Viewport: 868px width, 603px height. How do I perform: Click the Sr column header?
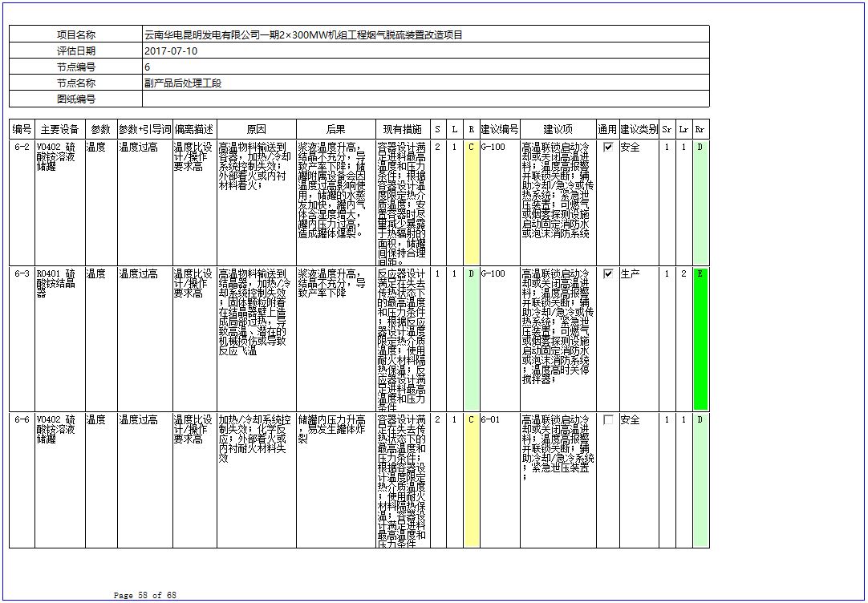(667, 129)
